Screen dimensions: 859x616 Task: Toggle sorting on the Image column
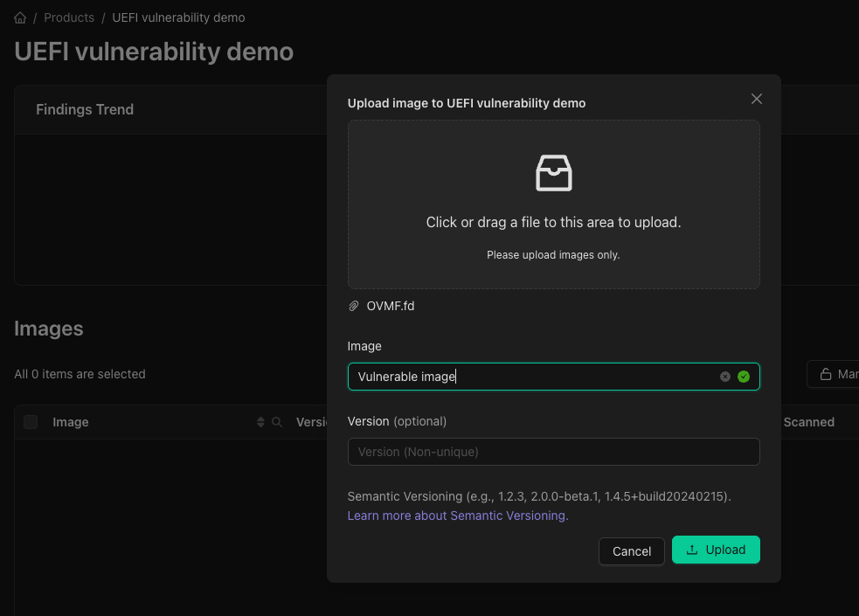[261, 422]
